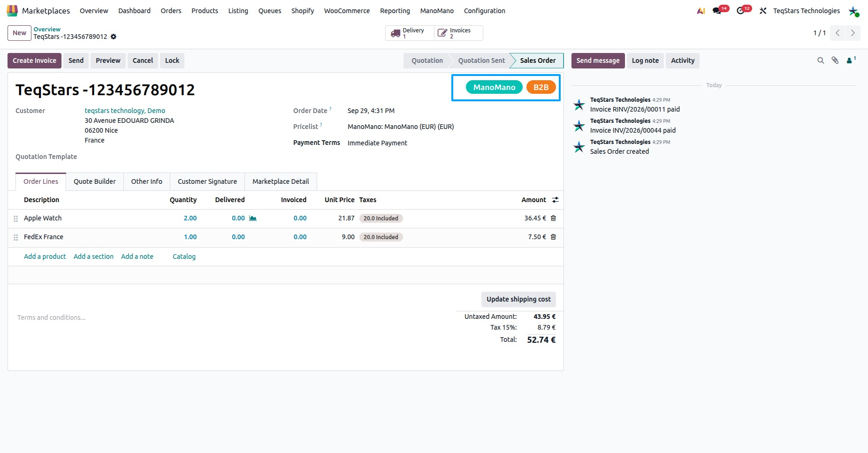Open the Catalog link
Image resolution: width=868 pixels, height=453 pixels.
click(184, 257)
